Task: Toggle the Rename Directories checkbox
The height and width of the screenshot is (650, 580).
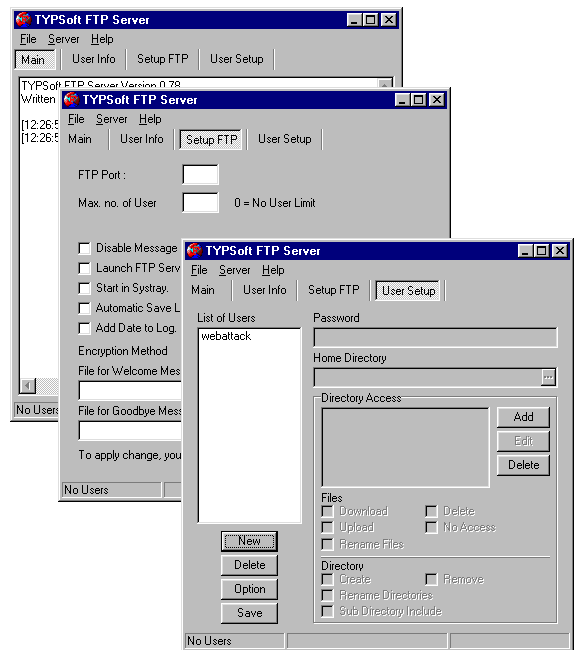Action: [328, 595]
